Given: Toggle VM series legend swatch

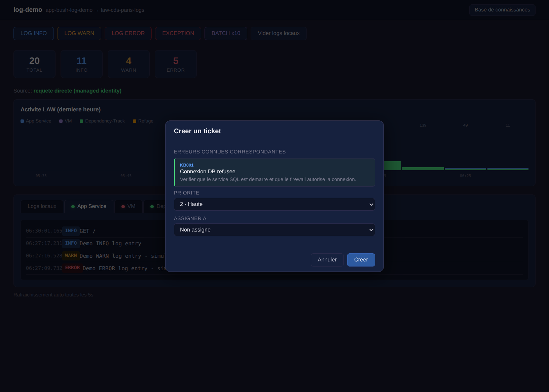Looking at the screenshot, I should pos(61,121).
